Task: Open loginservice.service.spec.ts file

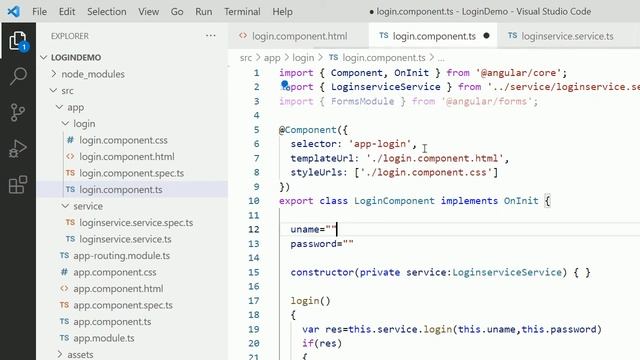Action: click(x=136, y=223)
